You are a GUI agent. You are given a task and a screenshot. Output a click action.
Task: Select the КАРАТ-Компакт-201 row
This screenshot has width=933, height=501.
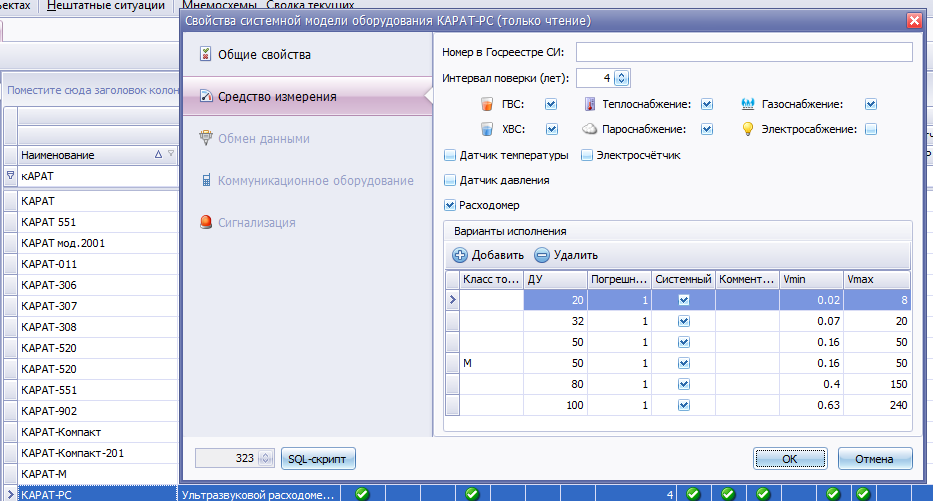[98, 453]
